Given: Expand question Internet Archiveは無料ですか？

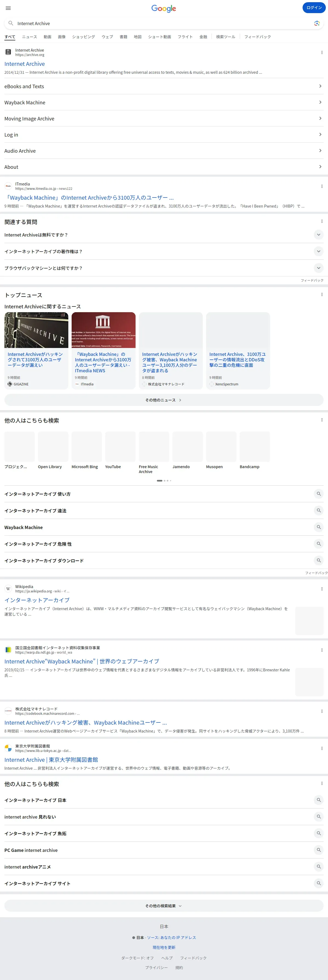Looking at the screenshot, I should click(164, 235).
